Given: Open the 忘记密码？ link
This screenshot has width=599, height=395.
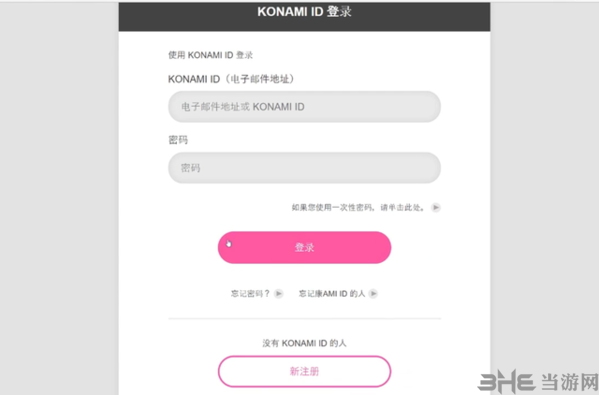Looking at the screenshot, I should click(251, 293).
